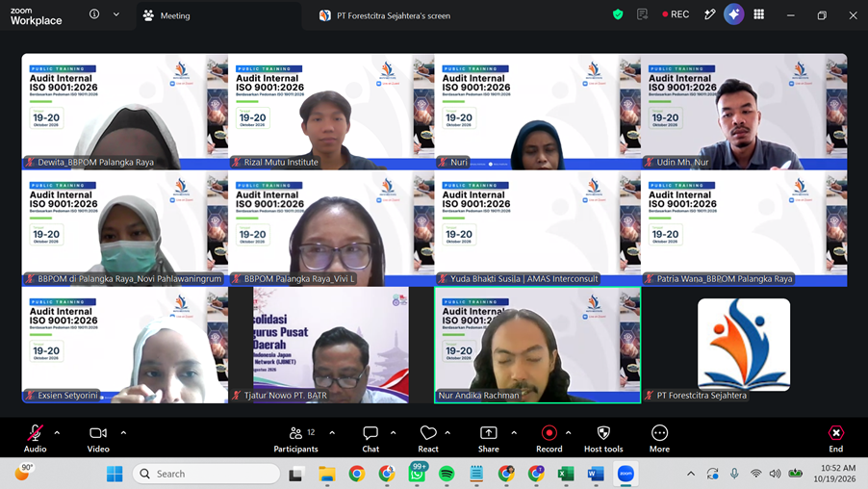The image size is (868, 489).
Task: Open the tray microphone indicator
Action: pos(734,474)
